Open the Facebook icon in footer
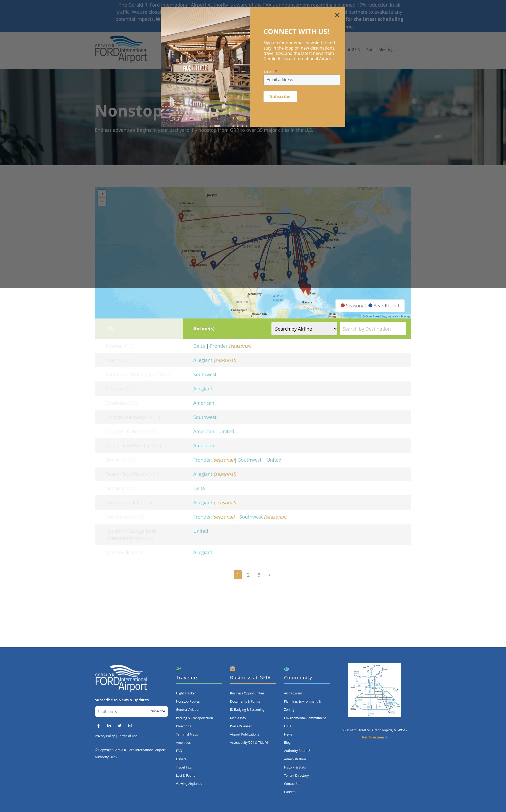Image resolution: width=506 pixels, height=812 pixels. pyautogui.click(x=98, y=726)
